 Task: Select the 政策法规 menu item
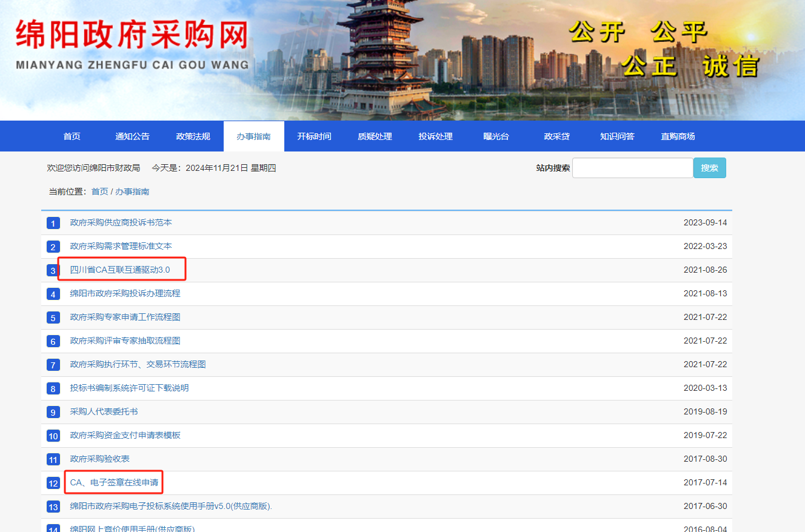[x=193, y=136]
